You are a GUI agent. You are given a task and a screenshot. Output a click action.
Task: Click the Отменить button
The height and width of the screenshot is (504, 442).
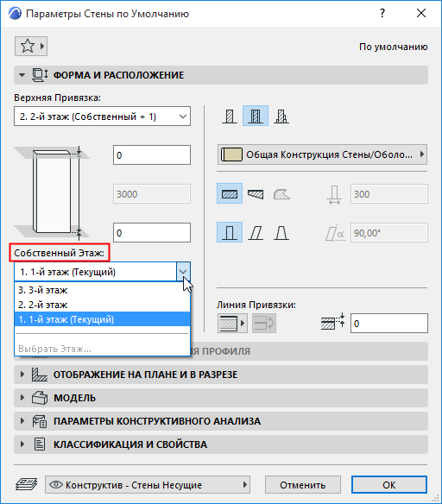[x=302, y=485]
